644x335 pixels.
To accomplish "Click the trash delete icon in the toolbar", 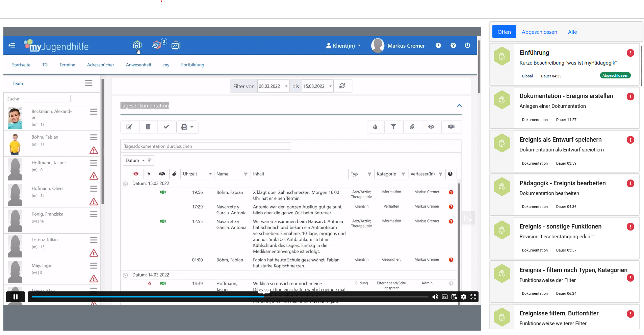I will (x=148, y=127).
